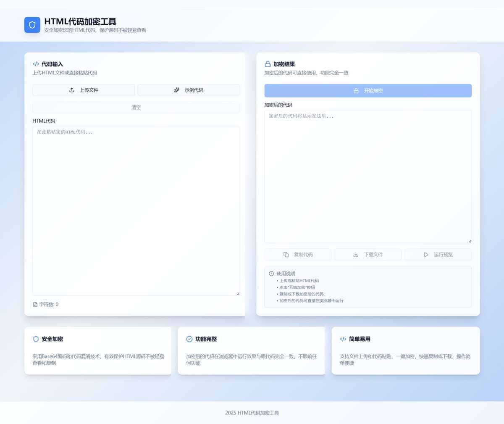Click the file icon beside 字符数
Viewport: 504px width, 424px height.
tap(35, 305)
